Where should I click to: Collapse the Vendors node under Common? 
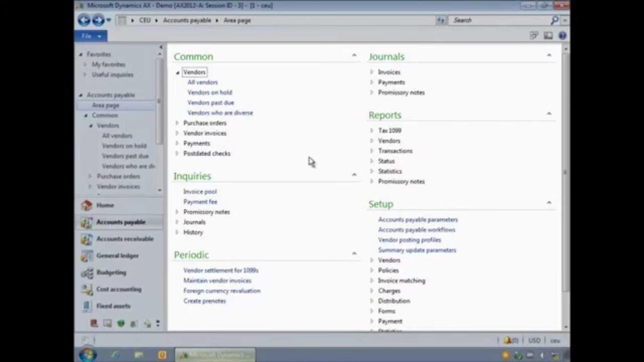[x=177, y=73]
